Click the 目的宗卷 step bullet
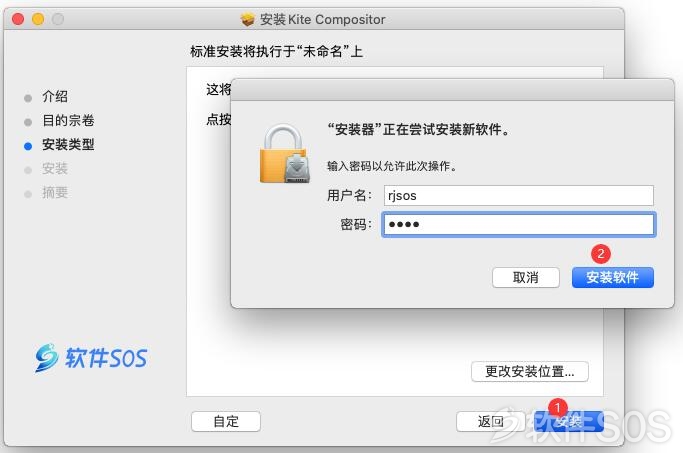This screenshot has width=683, height=453. (x=28, y=122)
